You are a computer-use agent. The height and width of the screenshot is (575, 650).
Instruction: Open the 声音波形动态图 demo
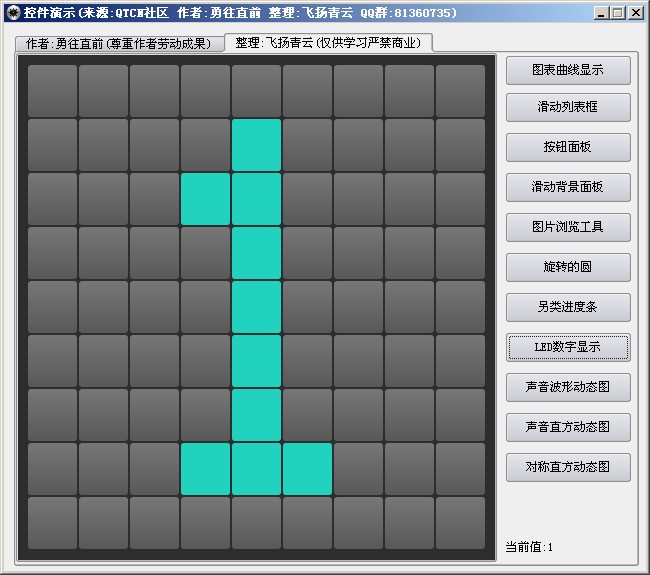568,387
